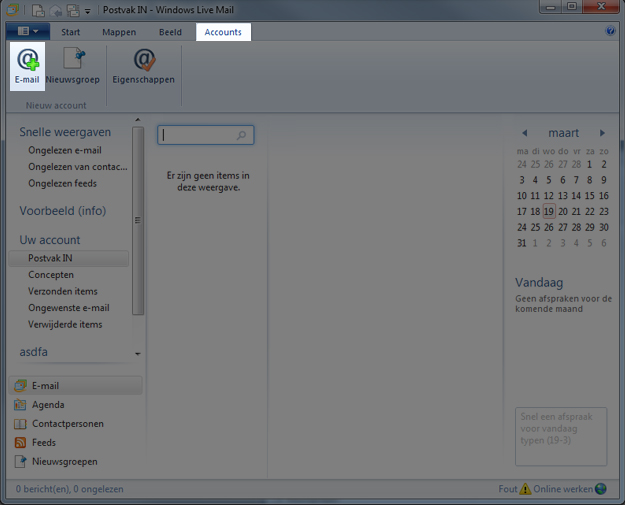Open account Eigenschappen
This screenshot has height=505, width=627.
(x=143, y=66)
